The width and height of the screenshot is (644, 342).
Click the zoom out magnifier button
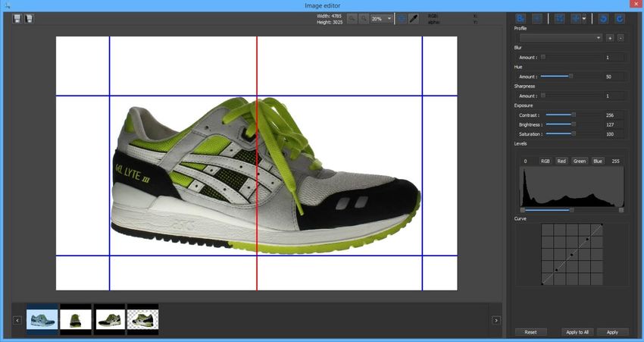point(352,18)
